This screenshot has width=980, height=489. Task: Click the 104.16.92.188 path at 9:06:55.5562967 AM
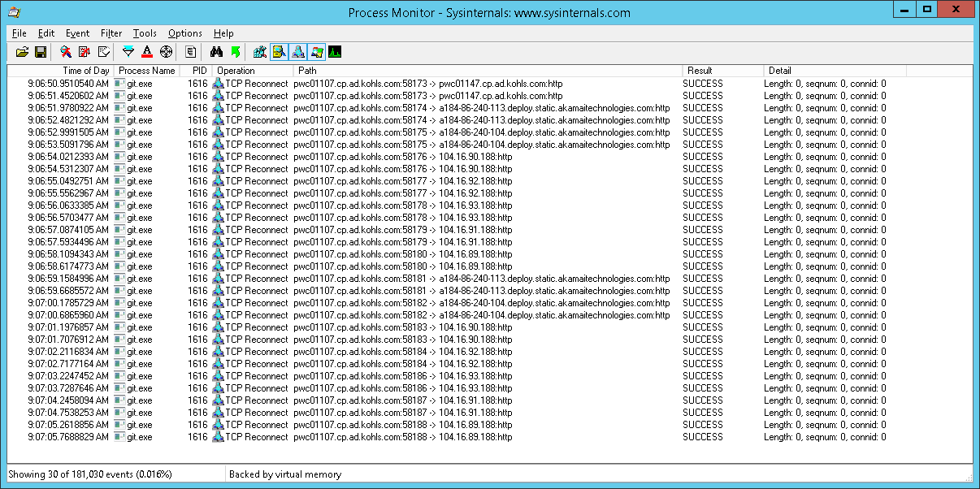coord(403,193)
